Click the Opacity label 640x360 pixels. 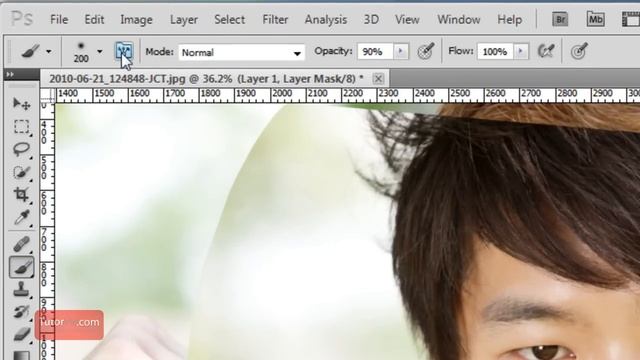pyautogui.click(x=333, y=51)
